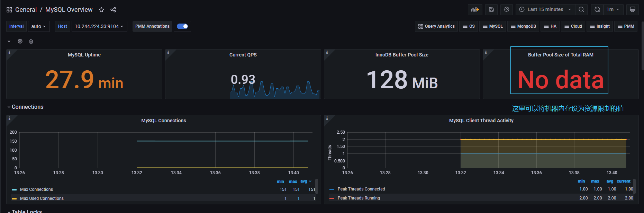The width and height of the screenshot is (644, 213).
Task: Open the Query Analytics link
Action: click(436, 26)
